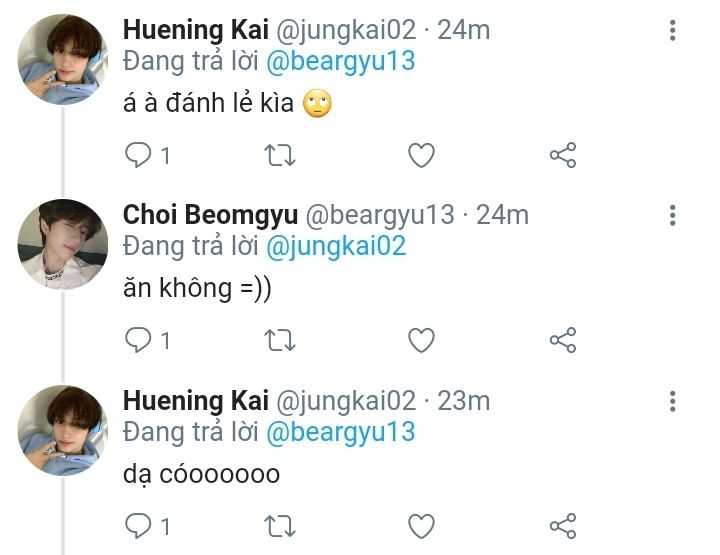This screenshot has height=555, width=720.
Task: Share the "dạ cóoooooo" tweet
Action: tap(563, 525)
